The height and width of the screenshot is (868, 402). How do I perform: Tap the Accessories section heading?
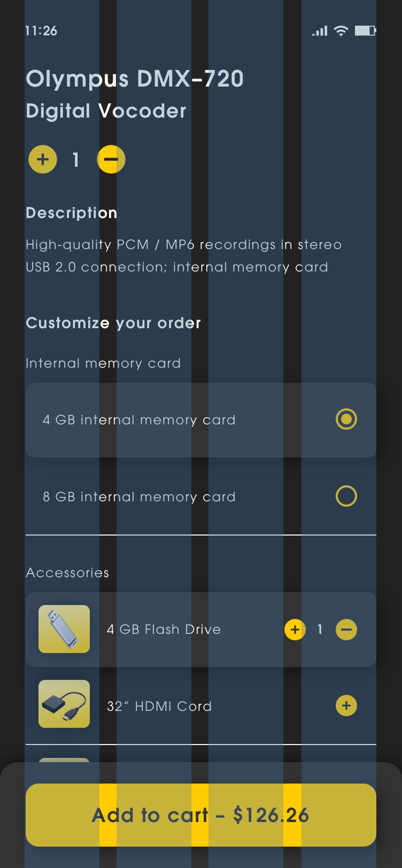point(67,573)
